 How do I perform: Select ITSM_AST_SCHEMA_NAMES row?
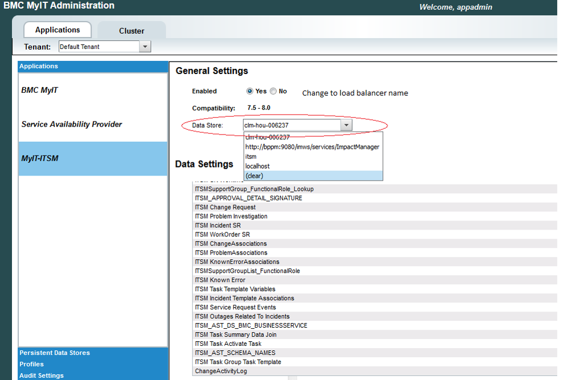375,353
